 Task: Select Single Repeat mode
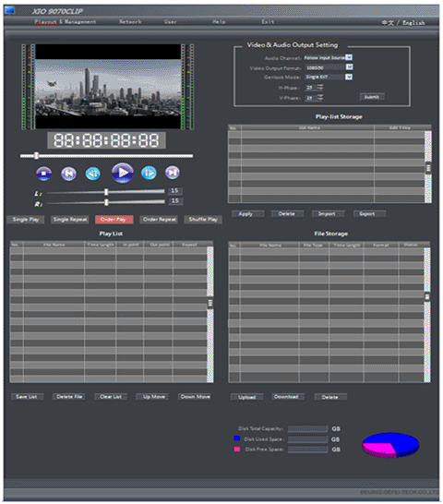coord(70,220)
